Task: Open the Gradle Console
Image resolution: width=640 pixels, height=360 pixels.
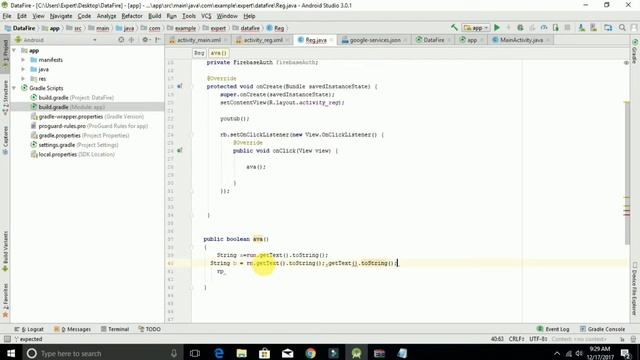Action: coord(602,329)
